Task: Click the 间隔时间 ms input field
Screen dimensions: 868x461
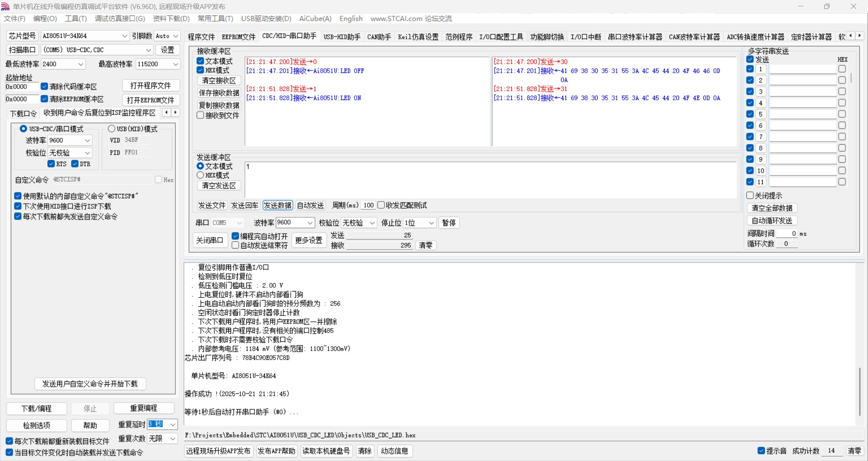Action: tap(787, 234)
